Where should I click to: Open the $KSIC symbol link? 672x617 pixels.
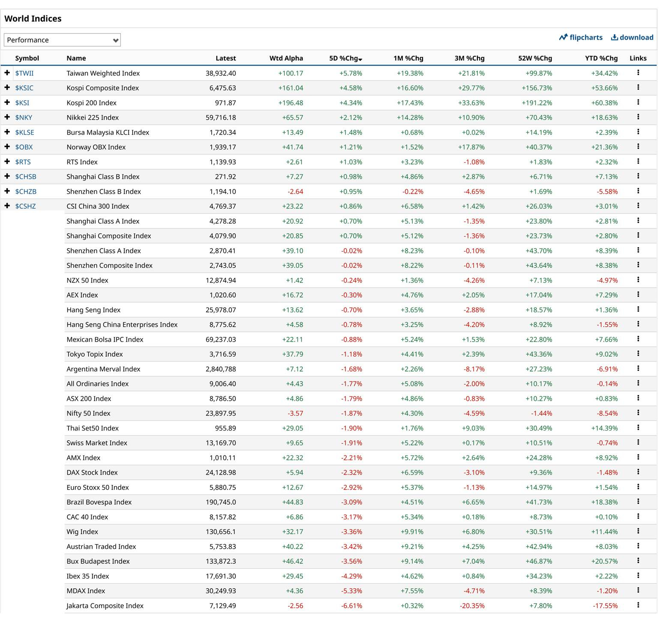(24, 88)
